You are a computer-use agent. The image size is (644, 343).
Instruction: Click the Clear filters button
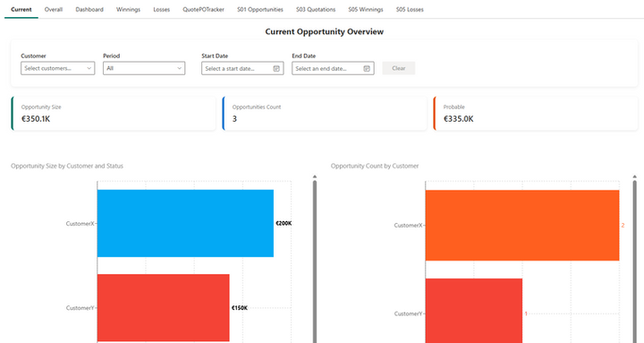(398, 68)
